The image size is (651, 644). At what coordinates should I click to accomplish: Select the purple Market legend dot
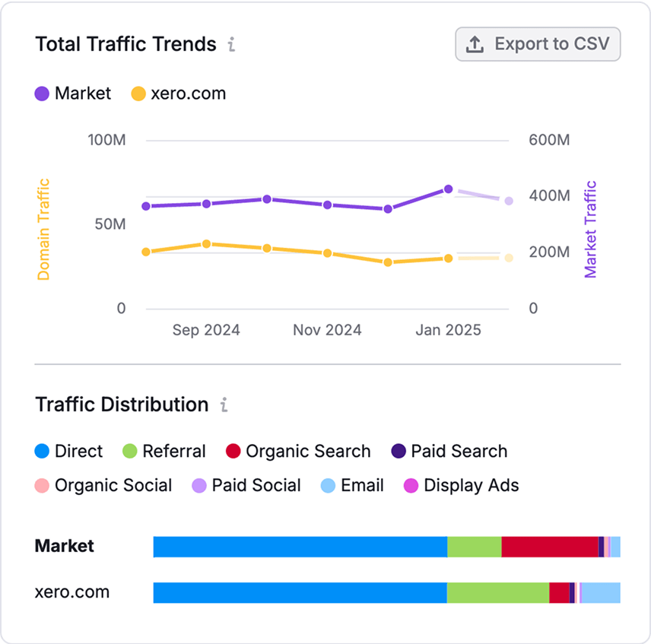[42, 94]
